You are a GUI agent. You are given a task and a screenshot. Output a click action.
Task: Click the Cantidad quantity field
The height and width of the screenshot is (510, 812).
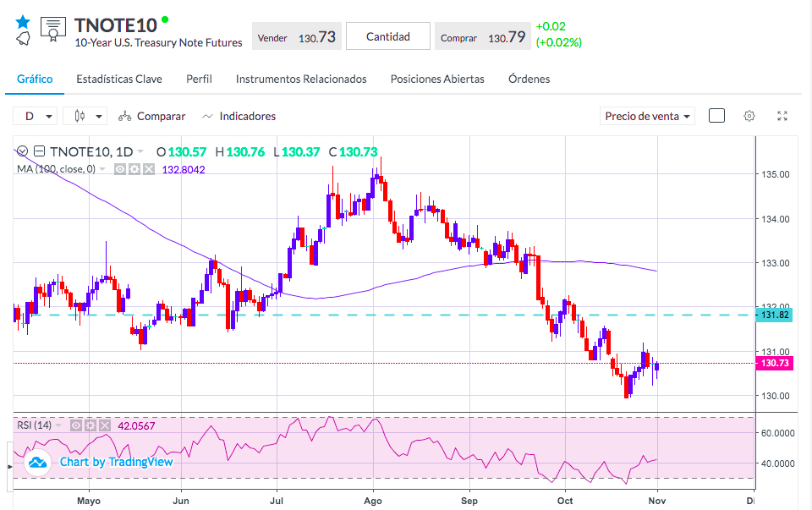coord(388,36)
